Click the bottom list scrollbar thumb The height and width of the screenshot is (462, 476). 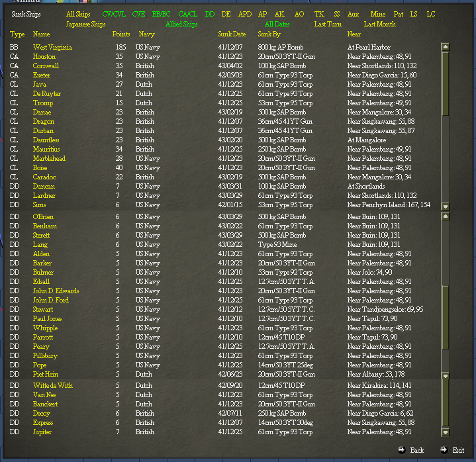(x=446, y=403)
